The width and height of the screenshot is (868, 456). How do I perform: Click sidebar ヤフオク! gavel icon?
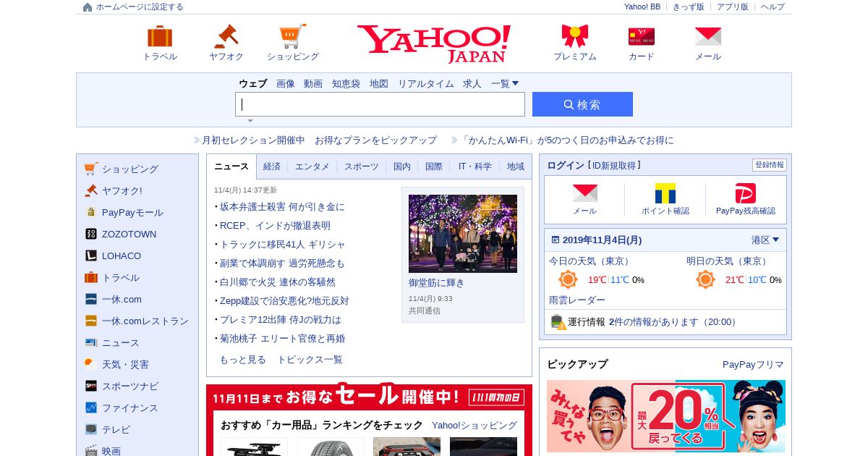point(90,190)
